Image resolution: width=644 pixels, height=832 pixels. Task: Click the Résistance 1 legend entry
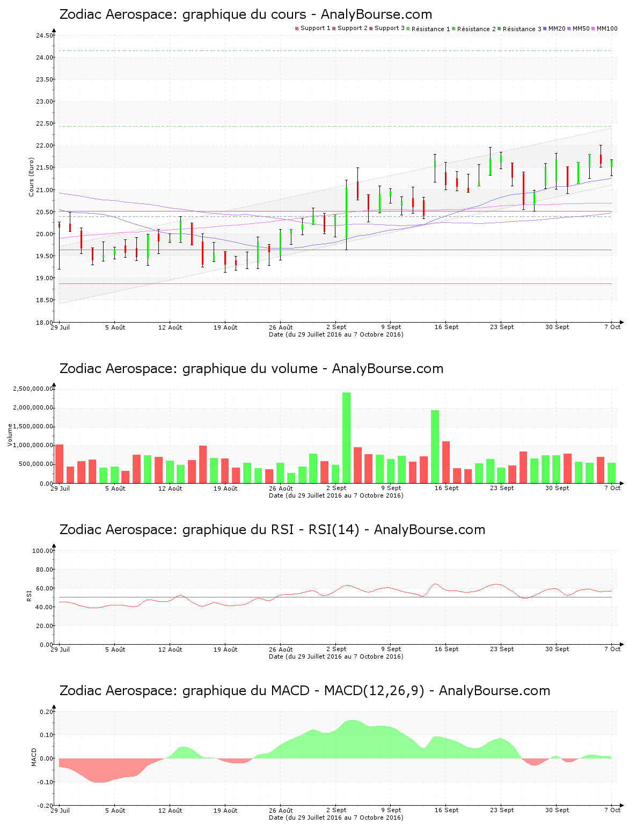[429, 28]
